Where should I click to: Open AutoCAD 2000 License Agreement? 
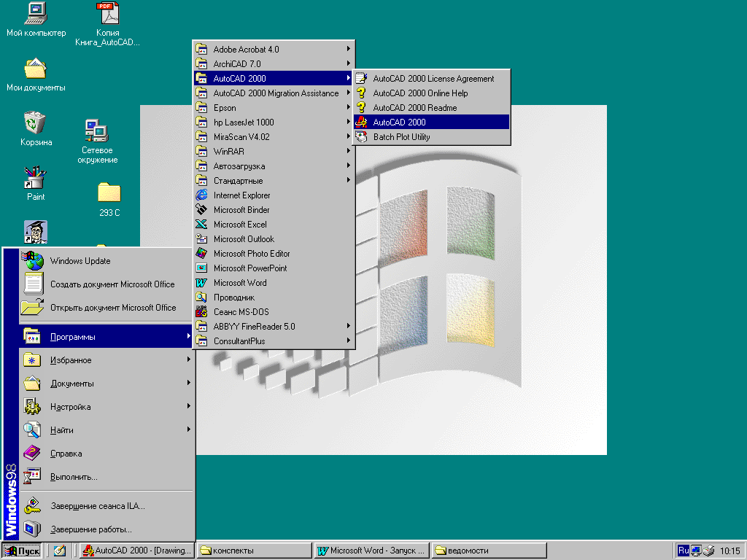[432, 79]
